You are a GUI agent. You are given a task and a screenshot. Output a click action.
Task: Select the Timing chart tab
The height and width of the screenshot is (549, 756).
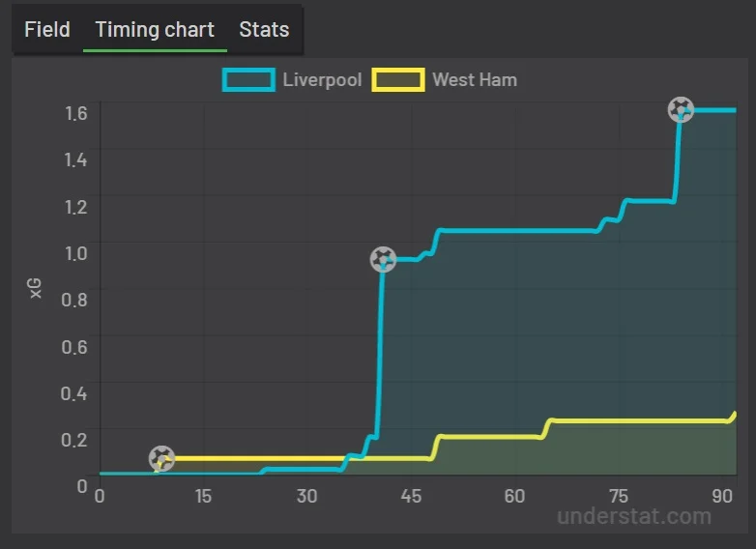point(155,29)
